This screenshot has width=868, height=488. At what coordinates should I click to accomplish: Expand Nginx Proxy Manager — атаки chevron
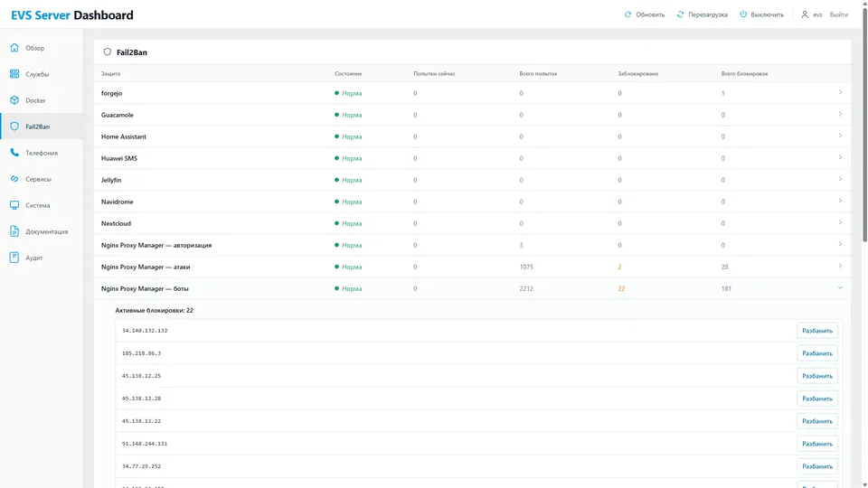click(840, 266)
